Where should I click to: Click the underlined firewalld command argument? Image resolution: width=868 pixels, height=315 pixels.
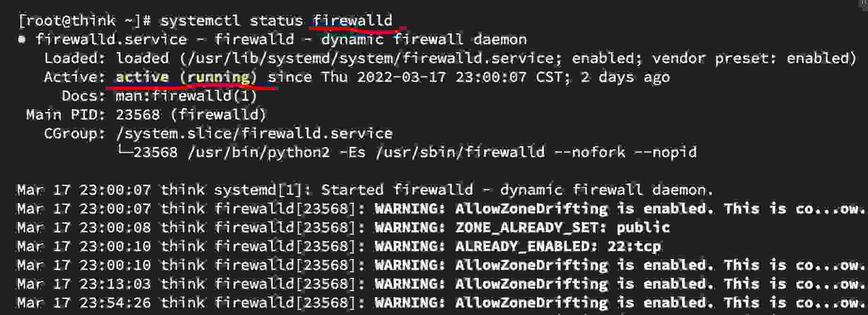[x=353, y=21]
